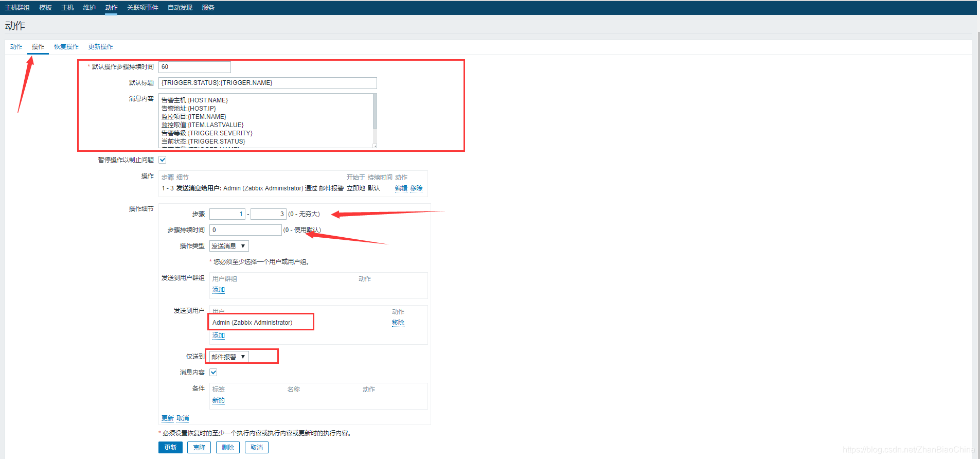980x459 pixels.
Task: Click 编辑 link for operation step 1-3
Action: click(401, 188)
